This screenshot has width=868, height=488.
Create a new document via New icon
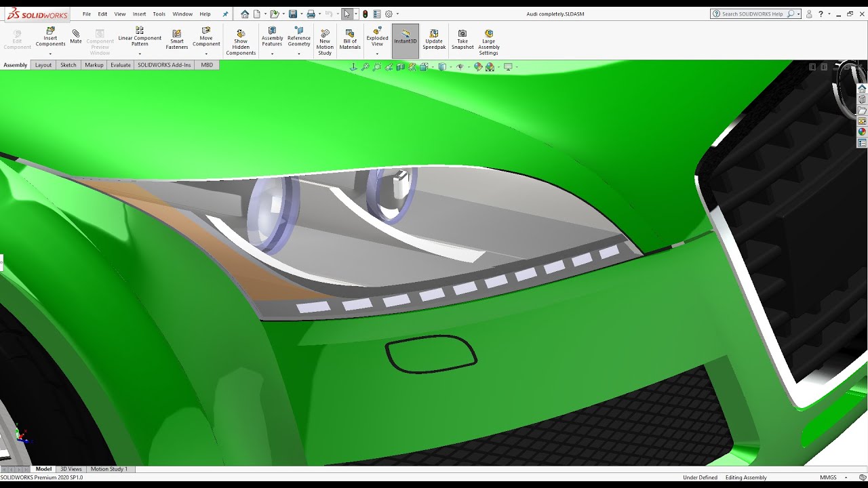point(258,14)
